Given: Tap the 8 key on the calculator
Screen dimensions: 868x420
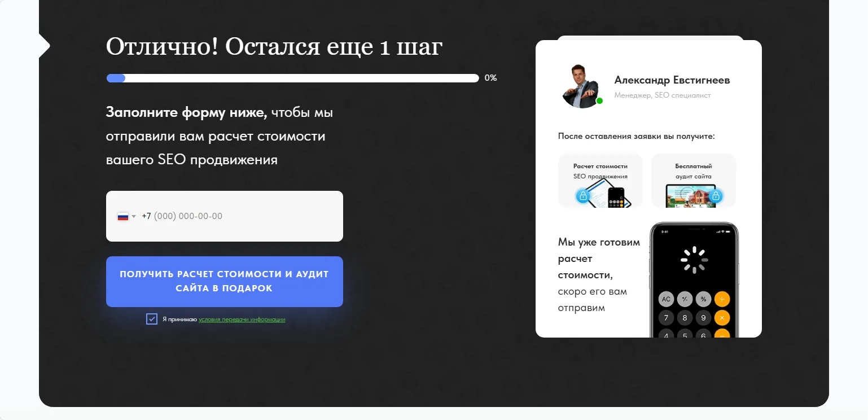Looking at the screenshot, I should (x=685, y=317).
